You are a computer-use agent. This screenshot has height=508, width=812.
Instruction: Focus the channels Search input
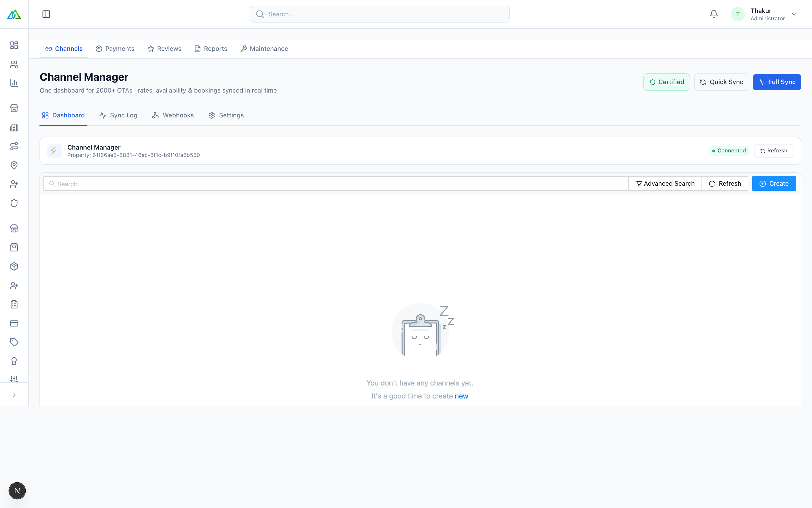[336, 183]
